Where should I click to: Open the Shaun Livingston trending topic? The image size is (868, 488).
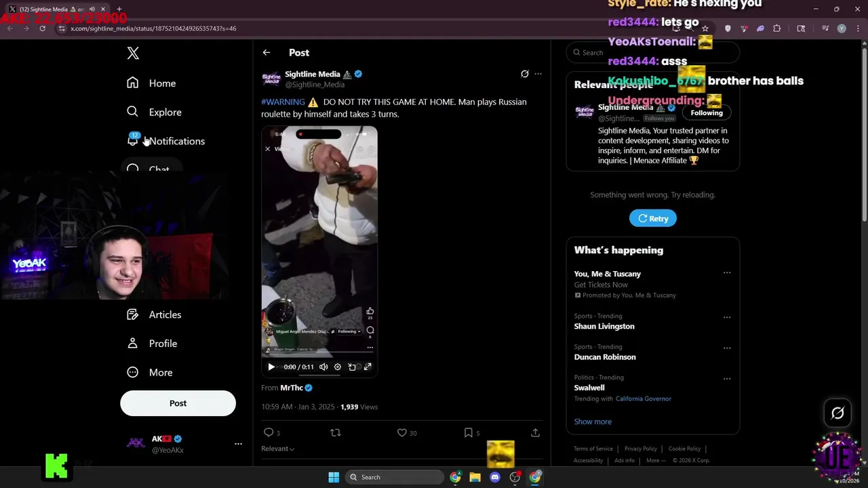click(604, 326)
